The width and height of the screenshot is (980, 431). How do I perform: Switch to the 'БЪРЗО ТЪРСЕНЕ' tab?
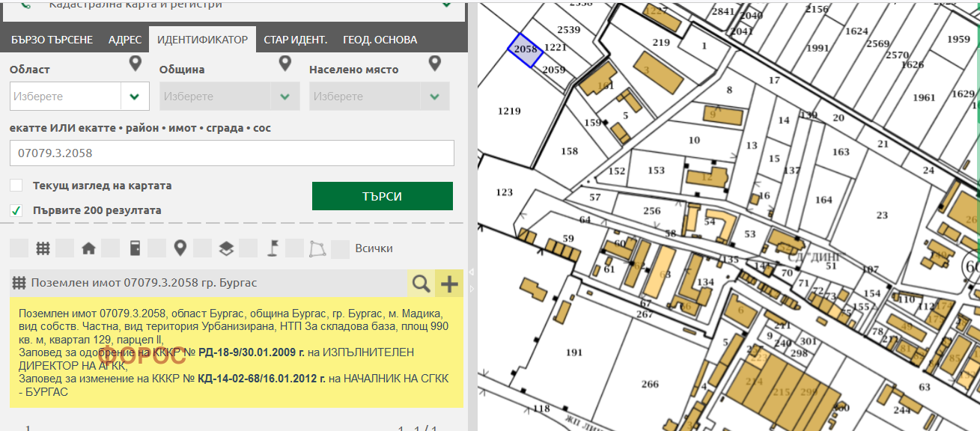[52, 40]
